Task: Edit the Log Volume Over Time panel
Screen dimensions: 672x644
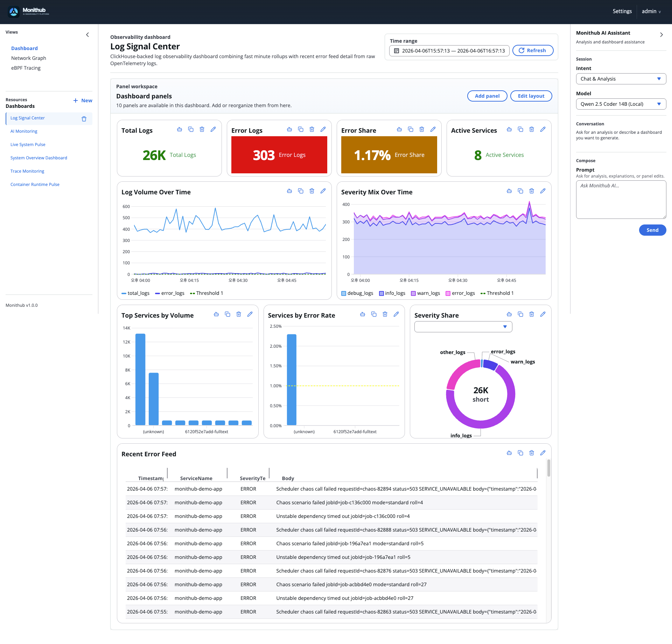Action: [x=323, y=191]
